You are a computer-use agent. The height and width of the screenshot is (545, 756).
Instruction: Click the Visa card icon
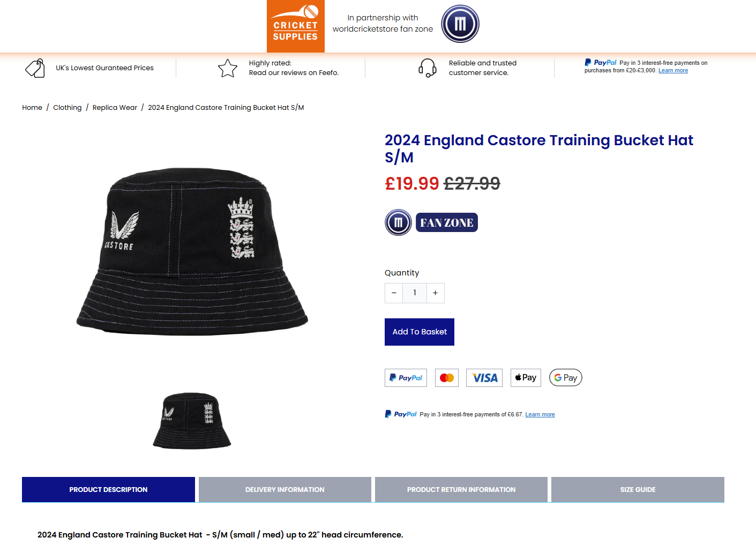(x=484, y=378)
